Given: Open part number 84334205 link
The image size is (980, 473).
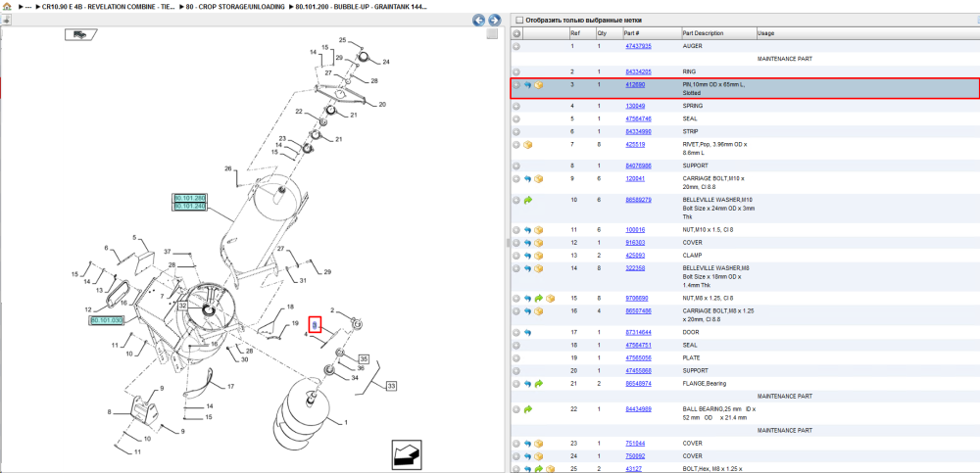Looking at the screenshot, I should [638, 71].
